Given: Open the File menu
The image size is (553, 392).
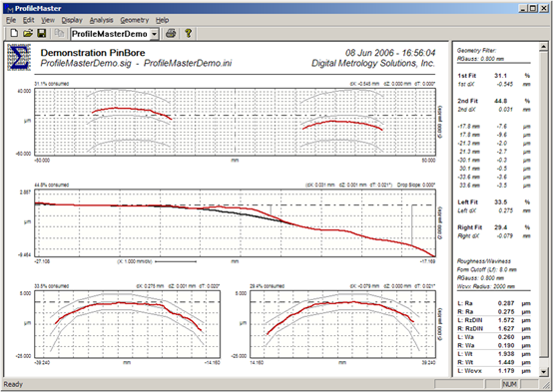Looking at the screenshot, I should point(11,20).
